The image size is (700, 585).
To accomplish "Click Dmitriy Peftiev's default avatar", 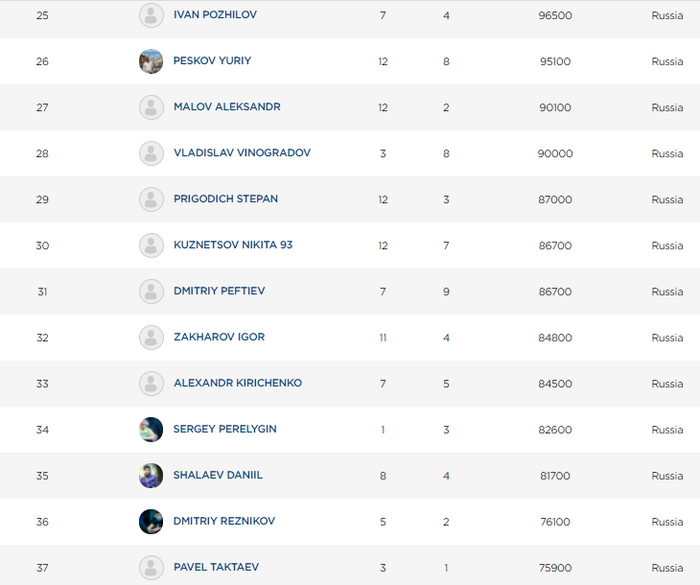I will pyautogui.click(x=151, y=291).
